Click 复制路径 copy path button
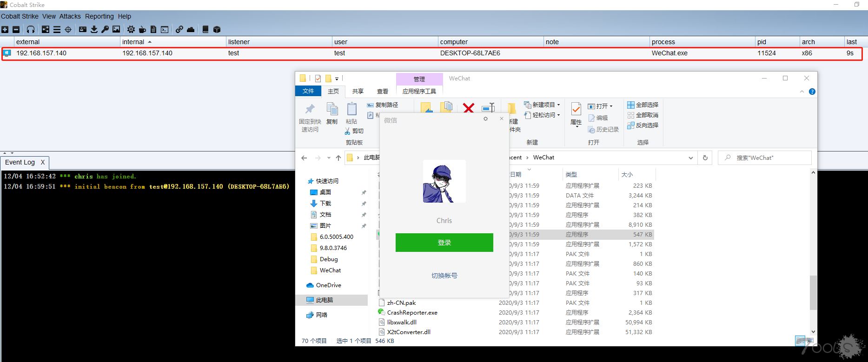Screen dimensions: 868x362 [383, 105]
